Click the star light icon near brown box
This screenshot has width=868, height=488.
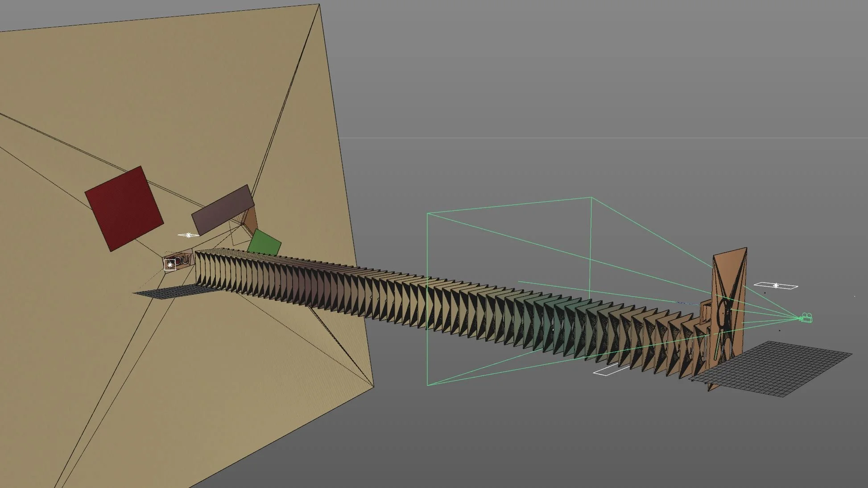189,235
